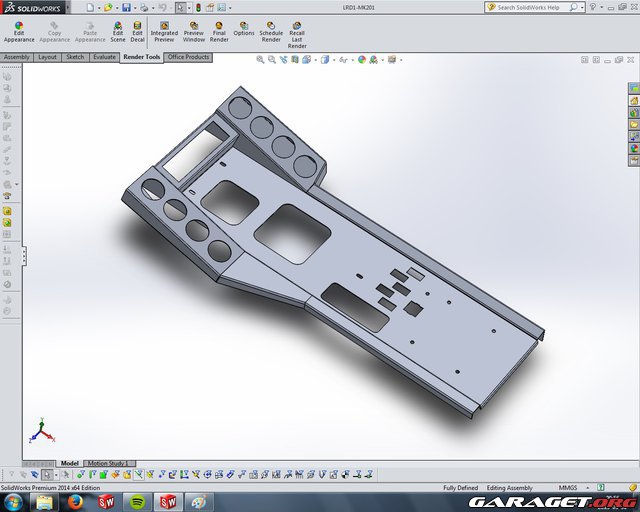Open Firefox from the Windows taskbar
Viewport: 640px width, 512px height.
[x=76, y=502]
